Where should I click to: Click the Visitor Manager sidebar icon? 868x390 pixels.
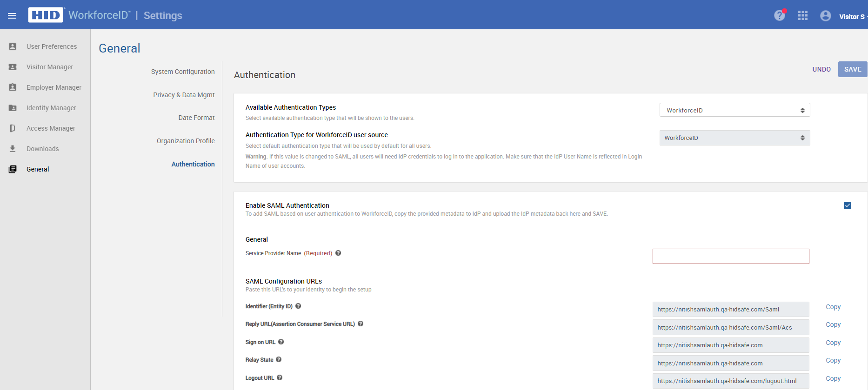[x=13, y=67]
